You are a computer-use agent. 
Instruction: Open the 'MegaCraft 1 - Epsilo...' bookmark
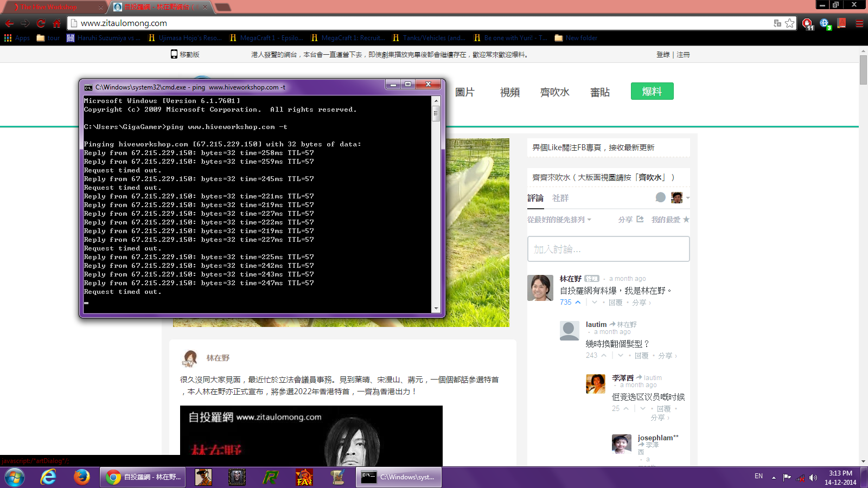[266, 38]
